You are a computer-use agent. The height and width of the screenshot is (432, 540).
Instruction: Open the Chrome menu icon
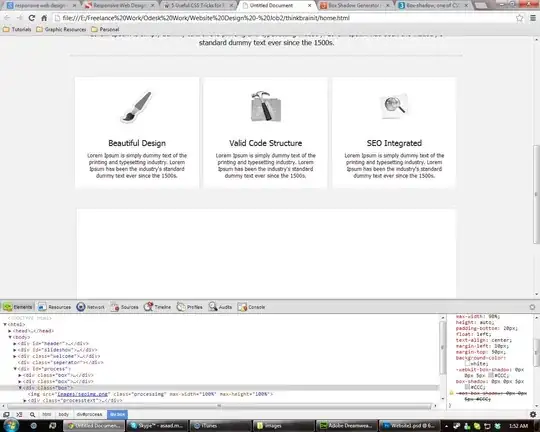coord(533,18)
